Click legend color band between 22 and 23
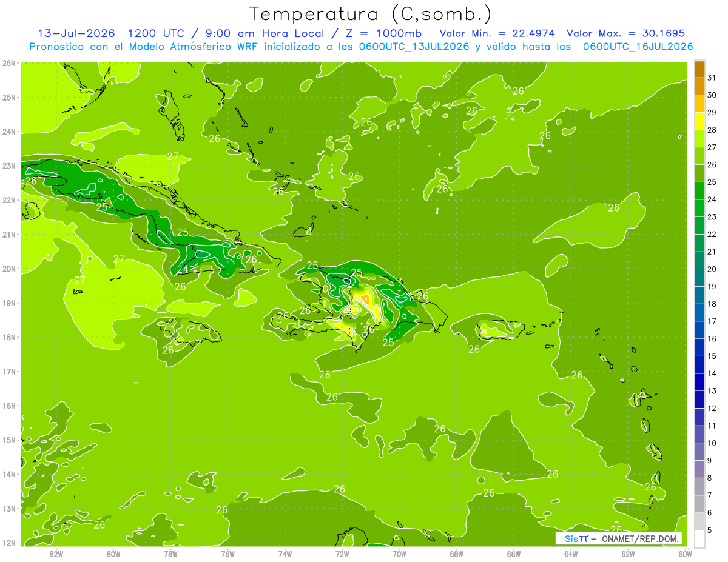Image resolution: width=728 pixels, height=562 pixels. click(699, 226)
